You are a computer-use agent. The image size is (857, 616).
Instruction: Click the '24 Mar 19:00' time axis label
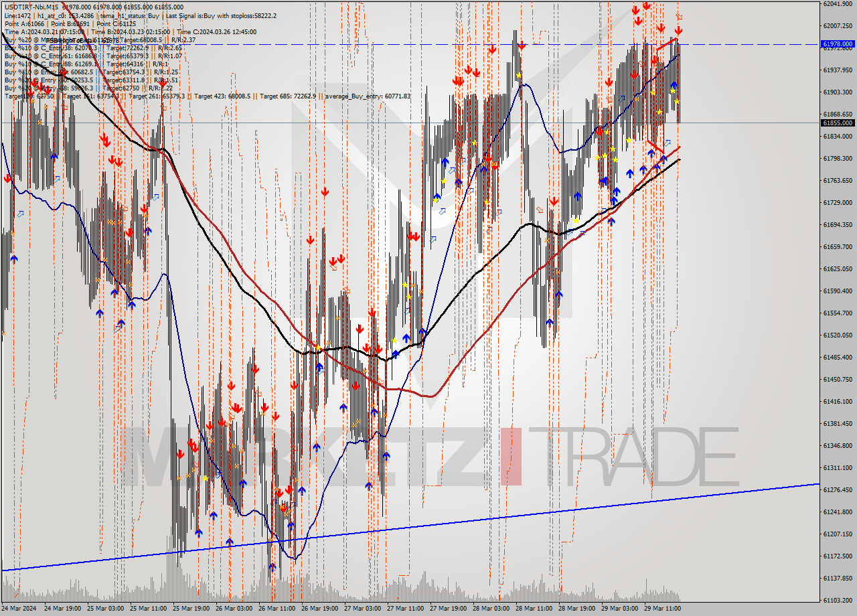pos(62,609)
